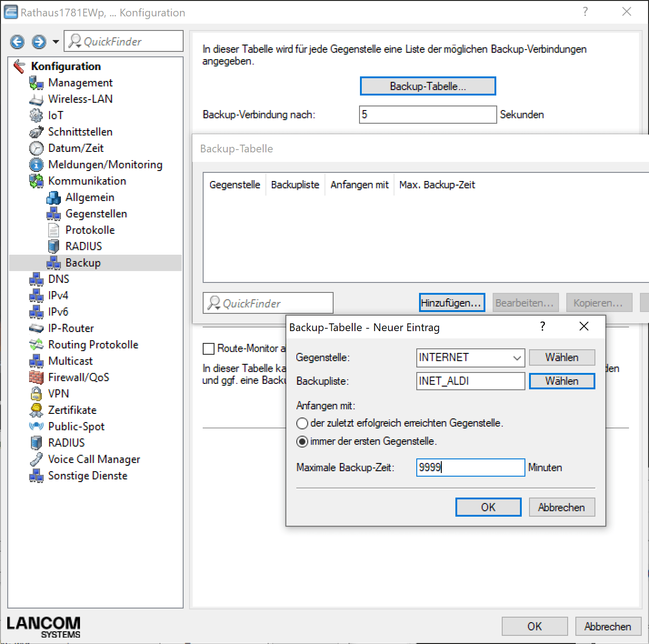Select the Firewall/QoS section icon
The height and width of the screenshot is (644, 649).
[36, 377]
